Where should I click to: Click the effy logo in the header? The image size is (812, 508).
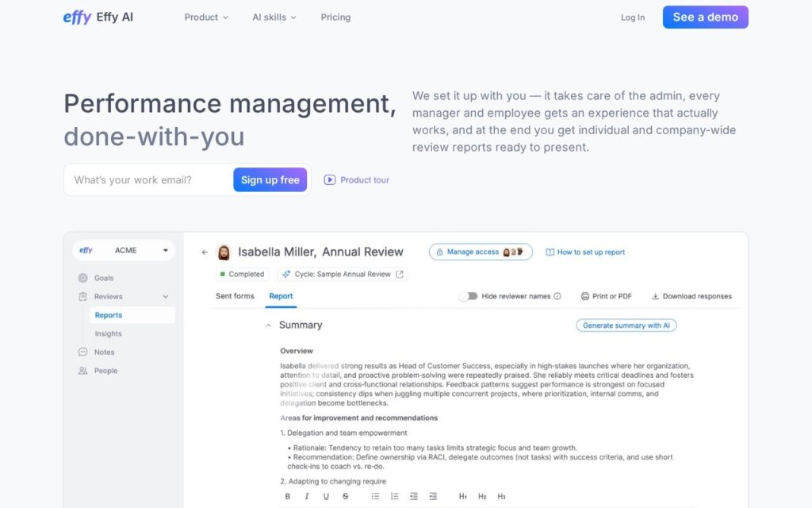(x=77, y=17)
